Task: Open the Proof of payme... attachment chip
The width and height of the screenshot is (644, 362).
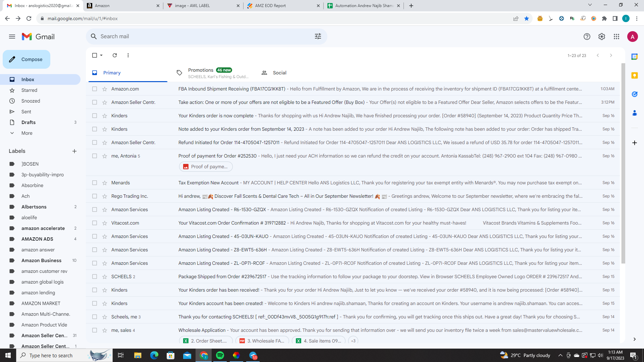Action: point(206,167)
